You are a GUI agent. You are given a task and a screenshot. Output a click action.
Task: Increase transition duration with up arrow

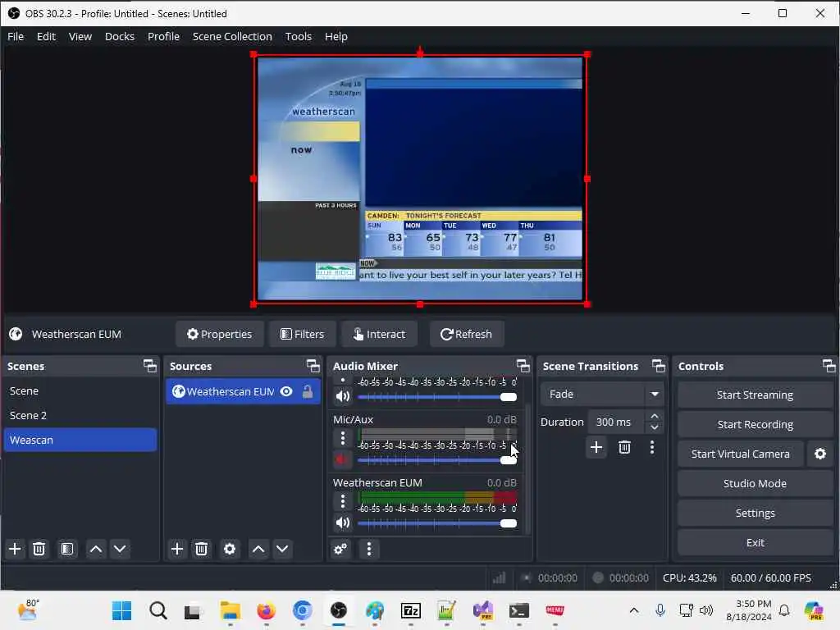tap(654, 416)
